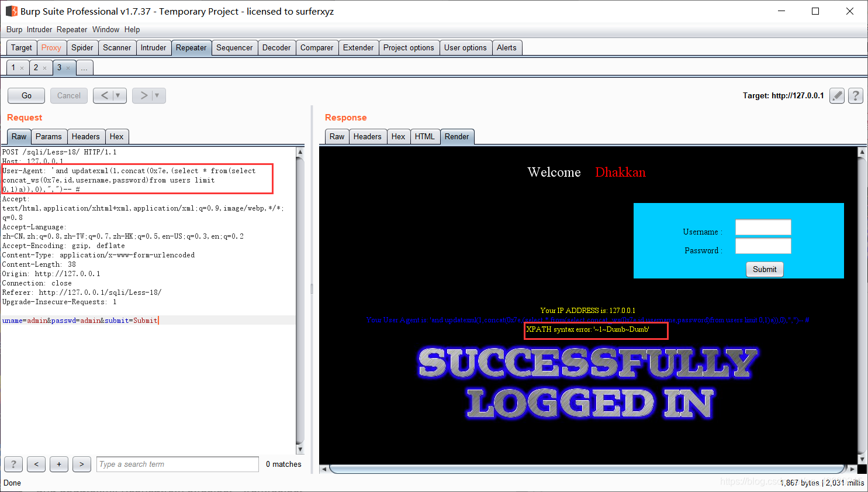Switch to the Scanner tab
868x492 pixels.
click(x=117, y=47)
